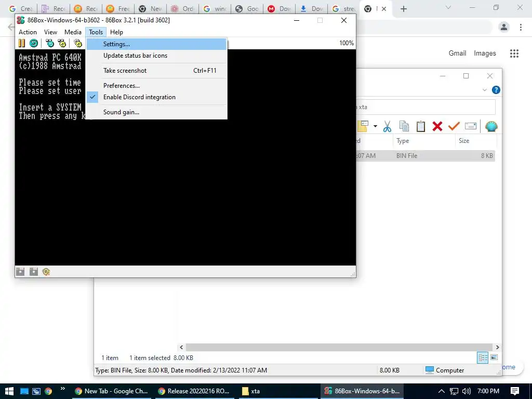Select the BIN File row in xta
Screen dimensions: 532x399
(426, 156)
